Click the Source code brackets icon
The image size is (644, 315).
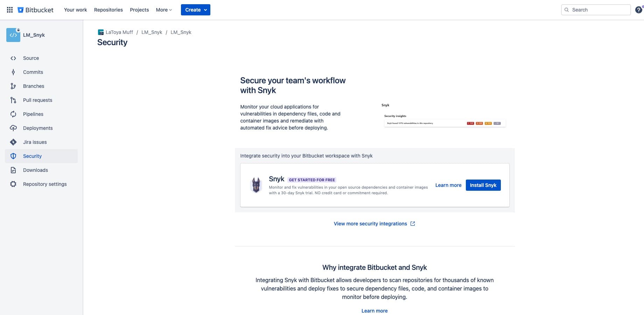click(x=13, y=58)
